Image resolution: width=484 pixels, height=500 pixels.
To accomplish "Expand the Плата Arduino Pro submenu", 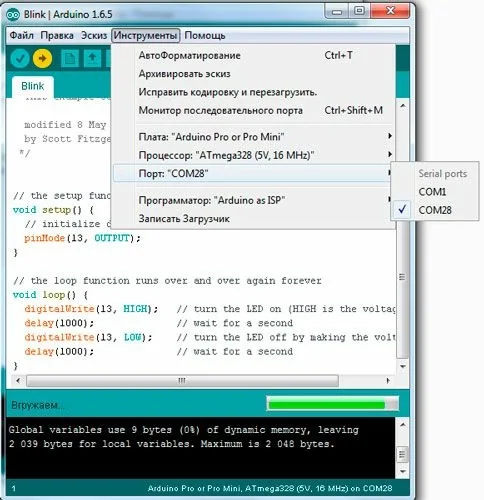I will click(253, 137).
